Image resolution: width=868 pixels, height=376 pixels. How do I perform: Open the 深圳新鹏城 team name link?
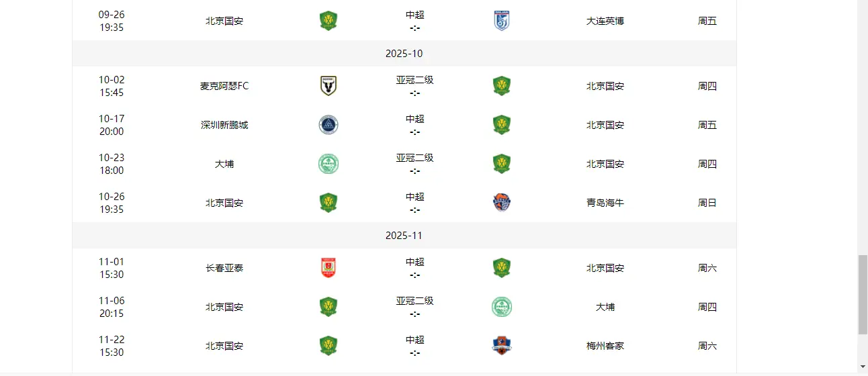coord(224,125)
